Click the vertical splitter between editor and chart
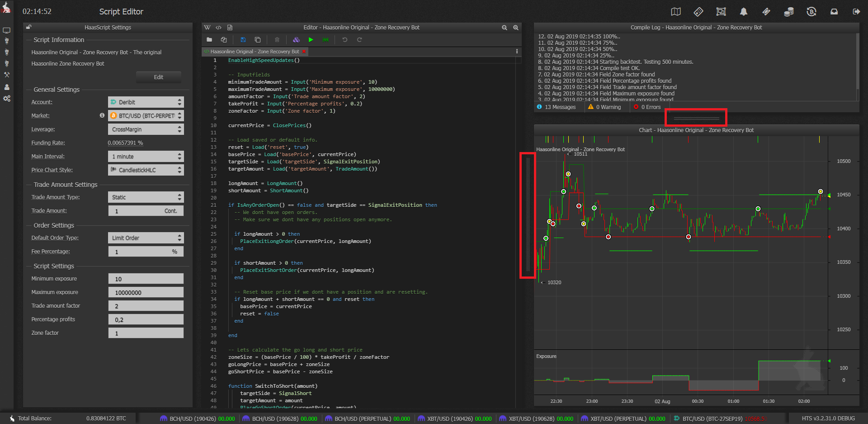 pyautogui.click(x=528, y=214)
